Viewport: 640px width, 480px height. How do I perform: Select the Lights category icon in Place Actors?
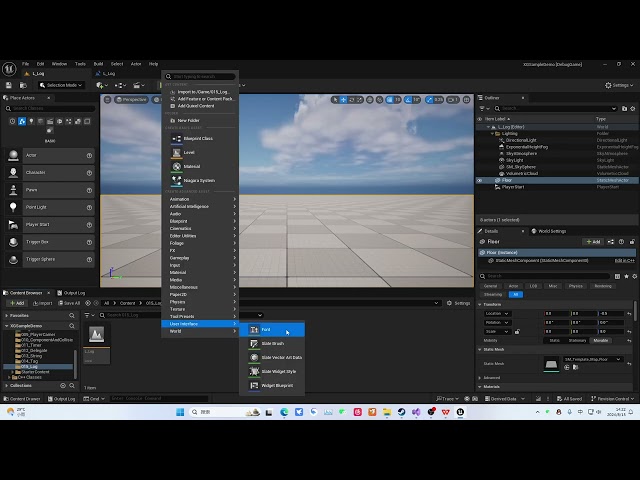coord(31,121)
